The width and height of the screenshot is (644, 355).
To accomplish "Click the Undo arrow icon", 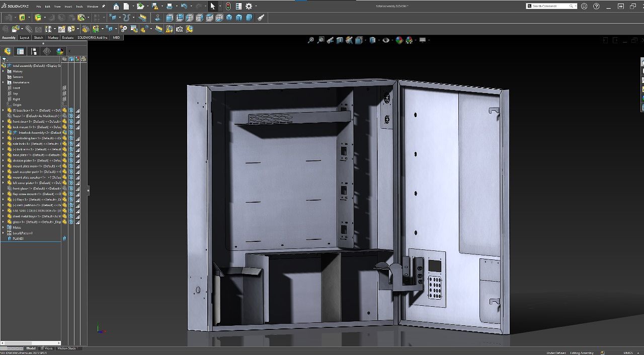I will point(184,7).
